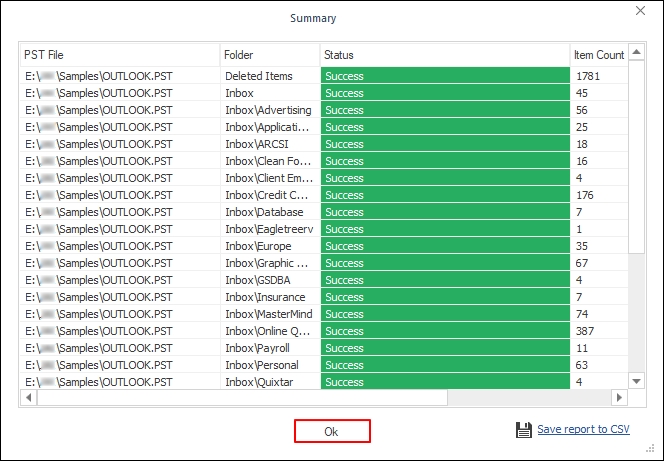The height and width of the screenshot is (461, 664).
Task: Select the Deleted Items folder row
Action: [x=269, y=76]
